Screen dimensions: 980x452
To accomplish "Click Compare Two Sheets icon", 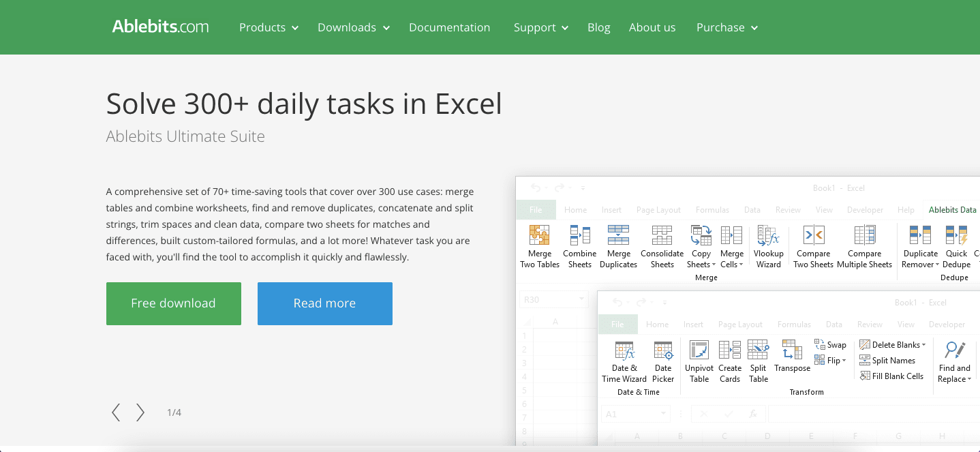I will [814, 247].
